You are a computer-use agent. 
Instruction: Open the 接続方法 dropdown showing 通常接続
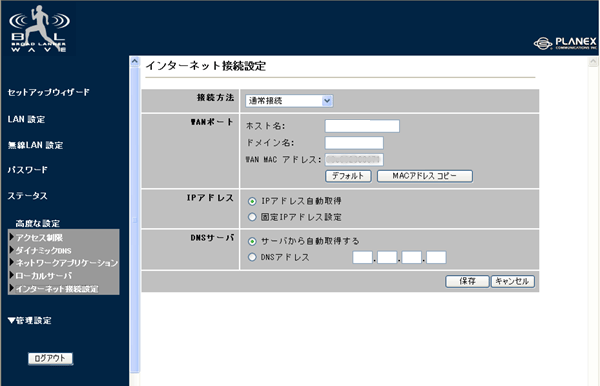coord(289,101)
